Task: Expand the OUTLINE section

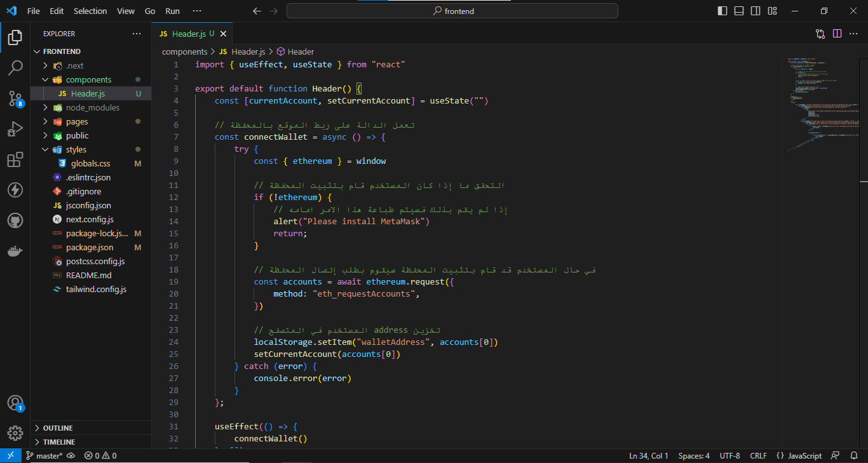Action: [58, 428]
